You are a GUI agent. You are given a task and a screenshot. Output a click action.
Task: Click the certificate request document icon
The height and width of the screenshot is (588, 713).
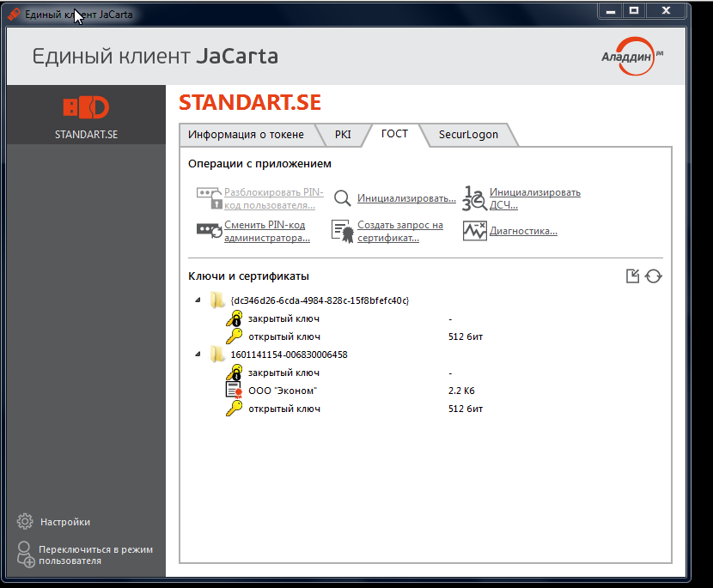pyautogui.click(x=343, y=231)
